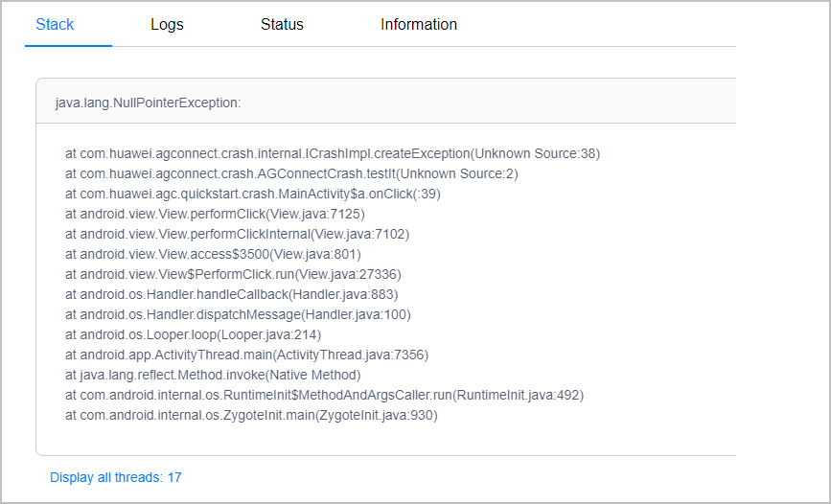Click the ICrashImpl.createException stack line
831x504 pixels.
(x=333, y=153)
